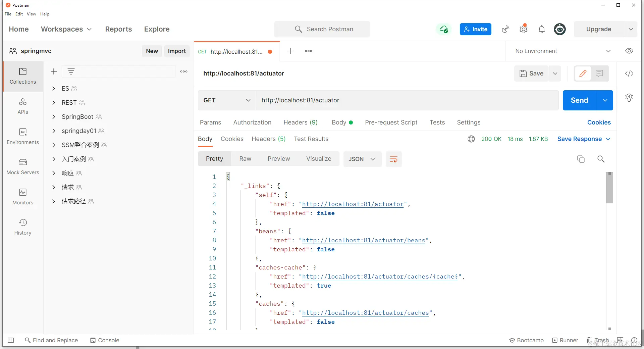Expand the SpringBoot collection
The width and height of the screenshot is (644, 349).
(x=54, y=117)
